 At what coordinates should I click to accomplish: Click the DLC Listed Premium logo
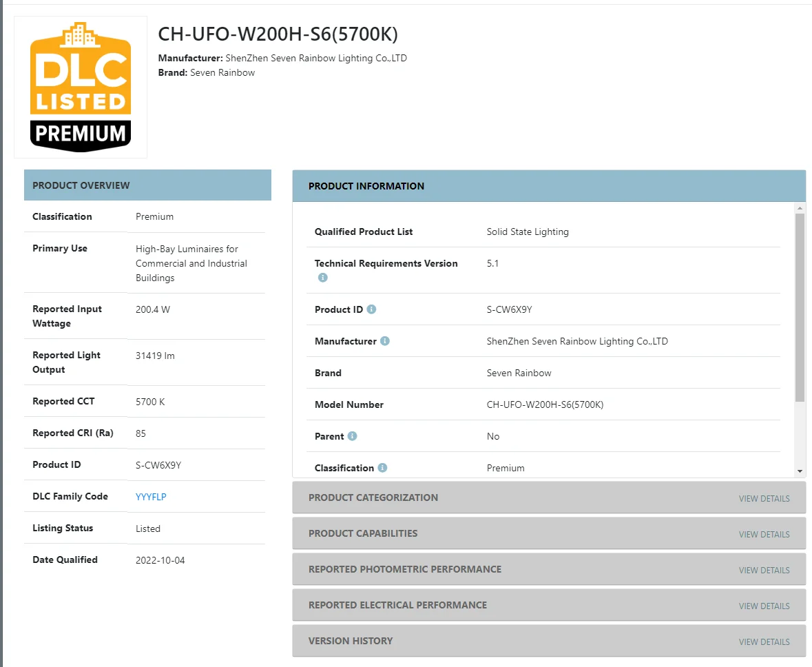click(x=81, y=88)
